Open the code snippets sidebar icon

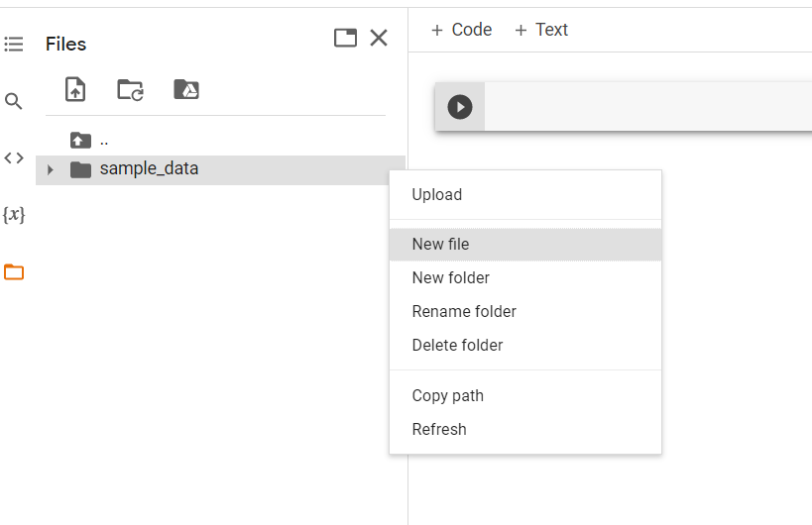click(14, 157)
